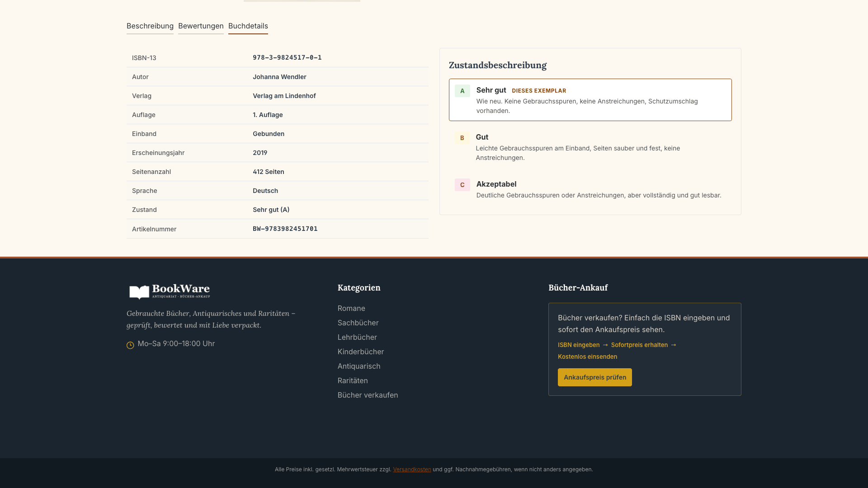Go to the Lehrbücher category

[357, 337]
